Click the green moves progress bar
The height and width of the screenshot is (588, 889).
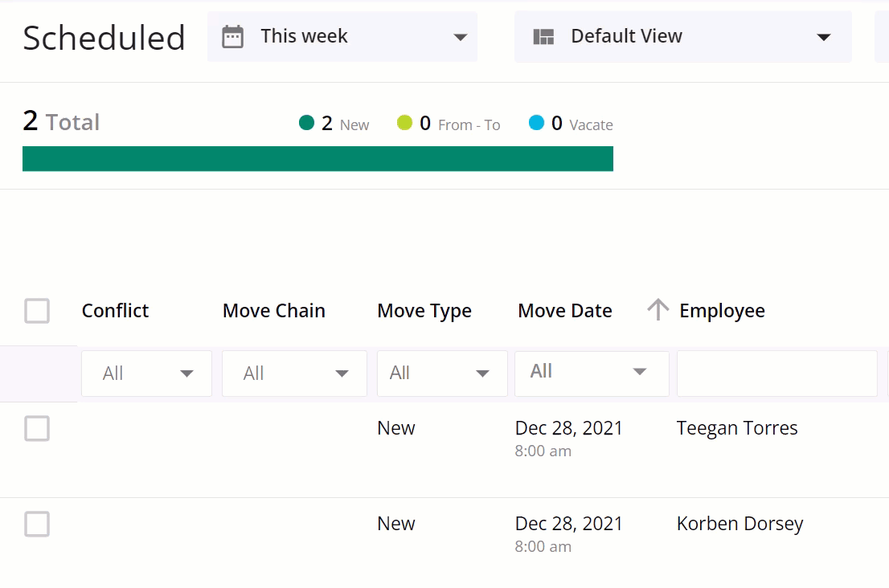click(x=317, y=159)
